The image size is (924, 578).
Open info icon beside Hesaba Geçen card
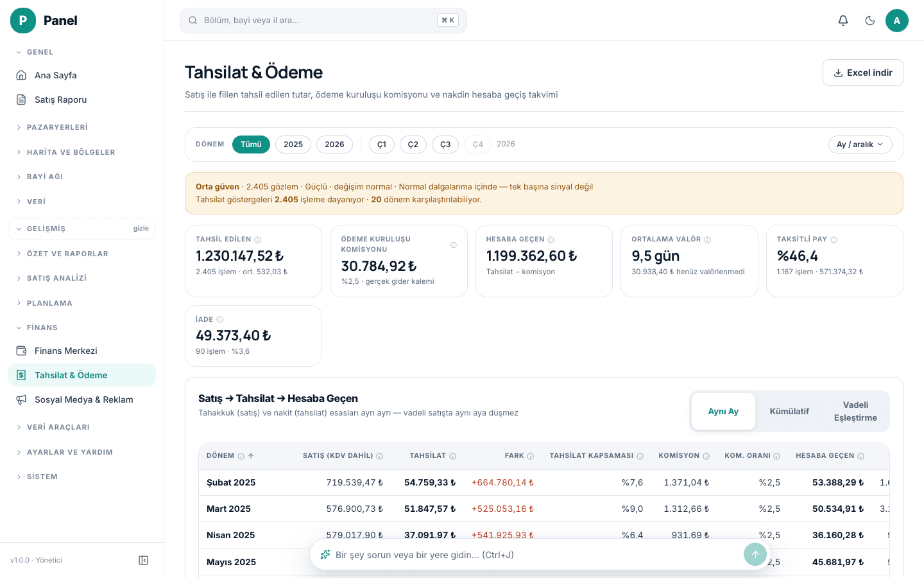[551, 240]
